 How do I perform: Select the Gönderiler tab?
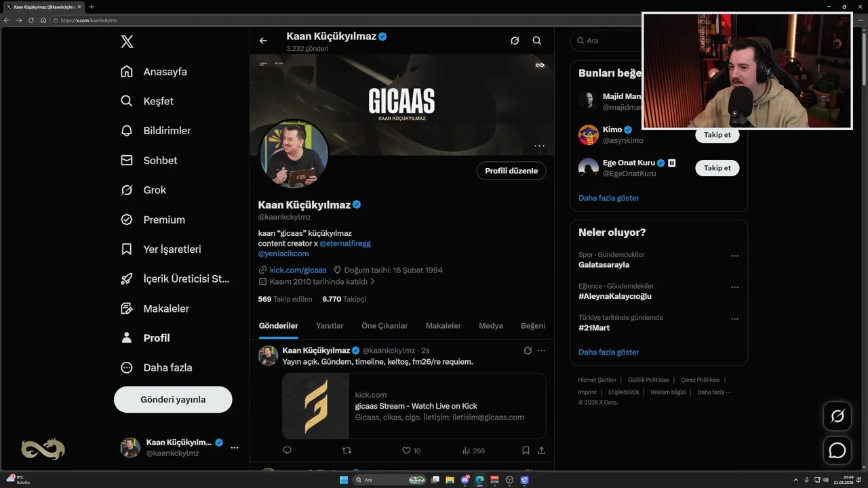point(279,326)
